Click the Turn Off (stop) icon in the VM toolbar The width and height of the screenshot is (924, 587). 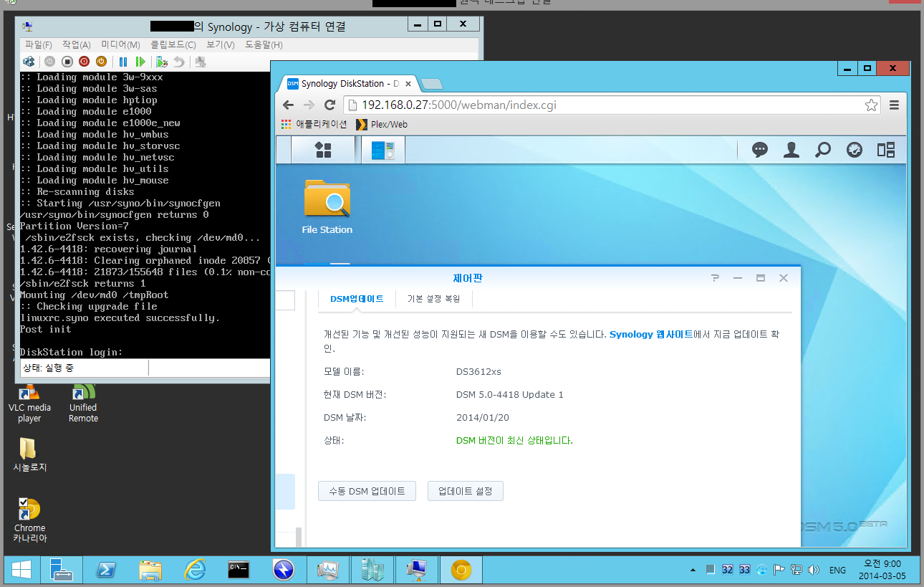pos(67,62)
